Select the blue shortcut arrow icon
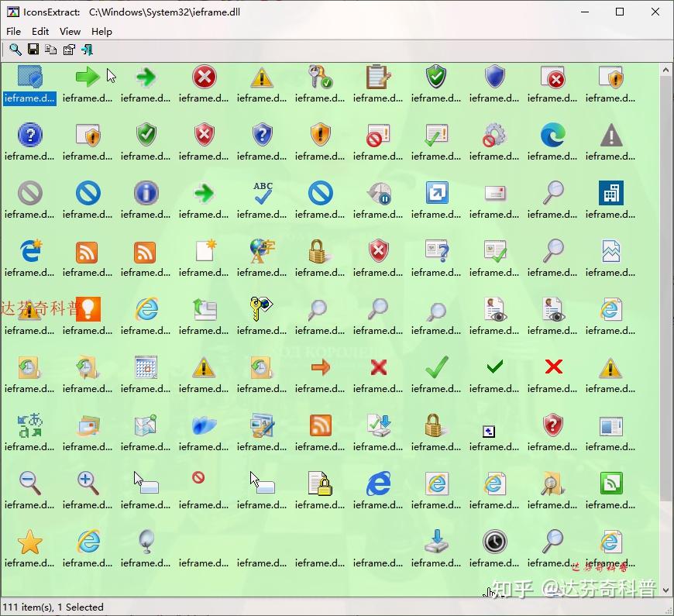Viewport: 674px width, 616px height. [437, 193]
